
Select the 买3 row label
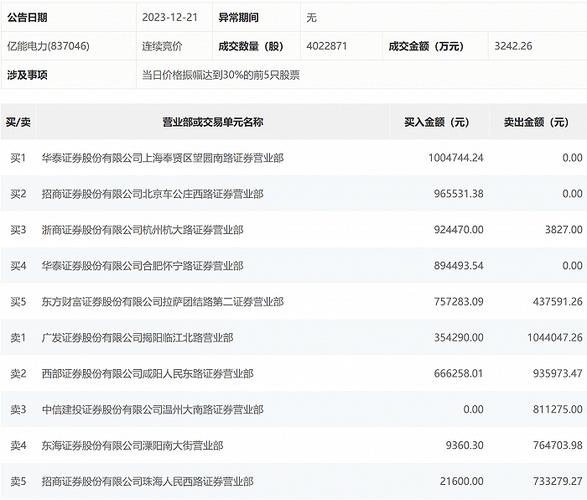coord(18,230)
